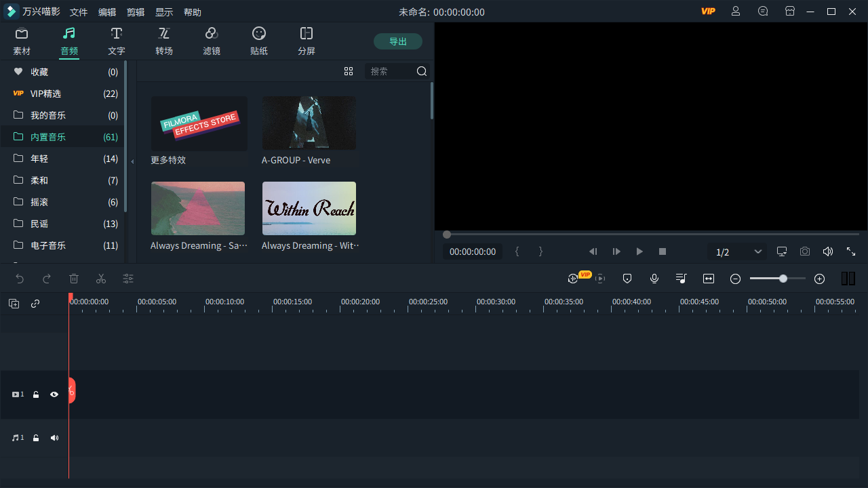The image size is (868, 488).
Task: Switch media view to grid icon
Action: click(x=349, y=71)
